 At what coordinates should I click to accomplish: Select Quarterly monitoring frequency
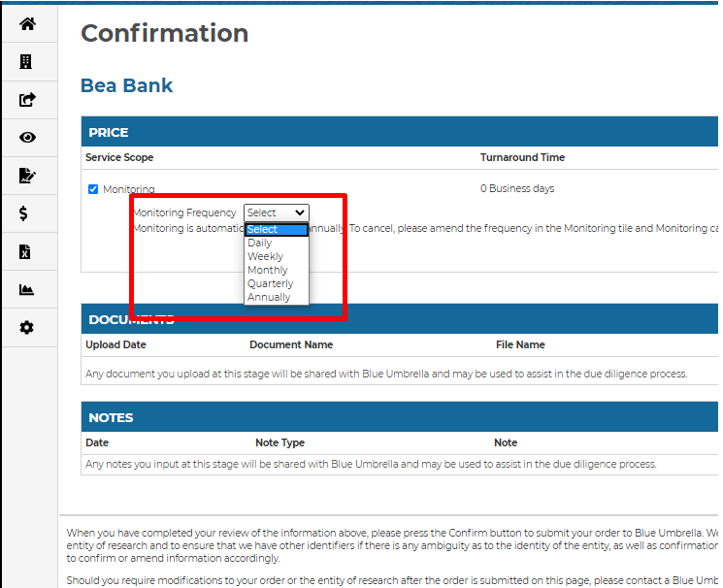point(270,284)
